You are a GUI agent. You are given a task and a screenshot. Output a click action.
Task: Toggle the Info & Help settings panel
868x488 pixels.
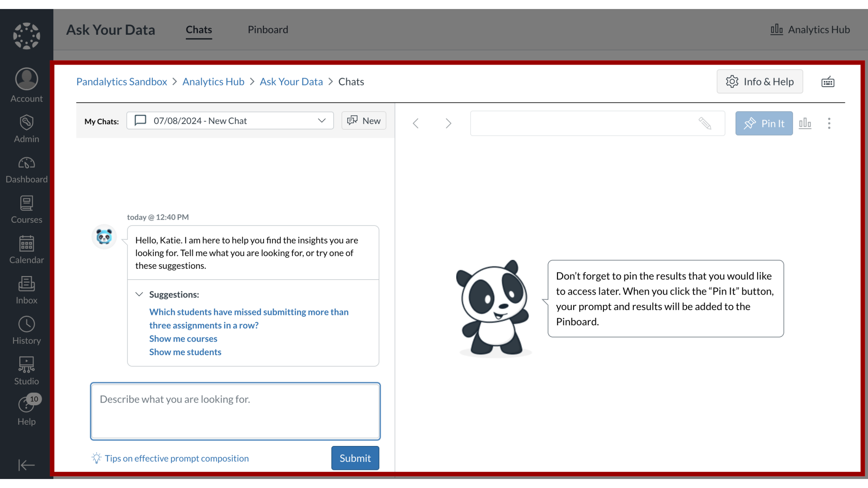coord(761,82)
